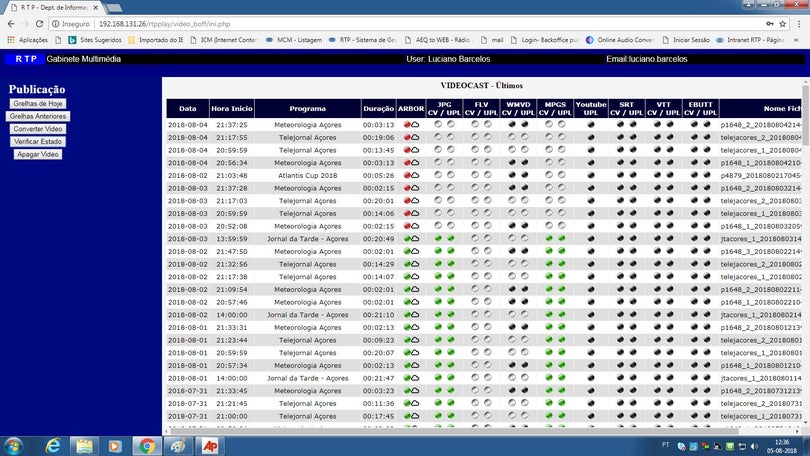The width and height of the screenshot is (810, 456).
Task: Go back in the browser
Action: click(11, 24)
